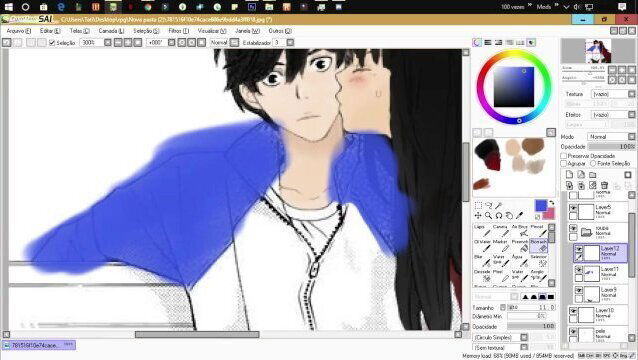Open the Tamanho size multiplier button
638x360 pixels.
coord(503,308)
